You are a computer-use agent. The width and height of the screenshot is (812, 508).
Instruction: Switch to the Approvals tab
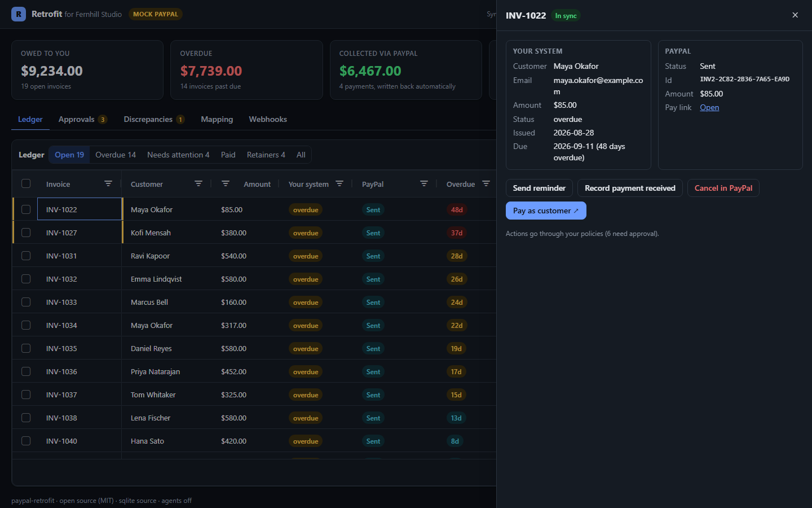point(82,119)
